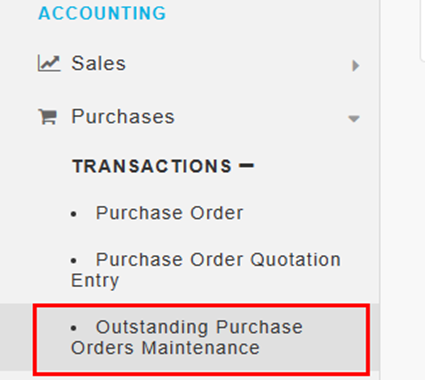Open Purchase Order Quotation Entry
Screen dimensions: 425x380
(x=206, y=269)
